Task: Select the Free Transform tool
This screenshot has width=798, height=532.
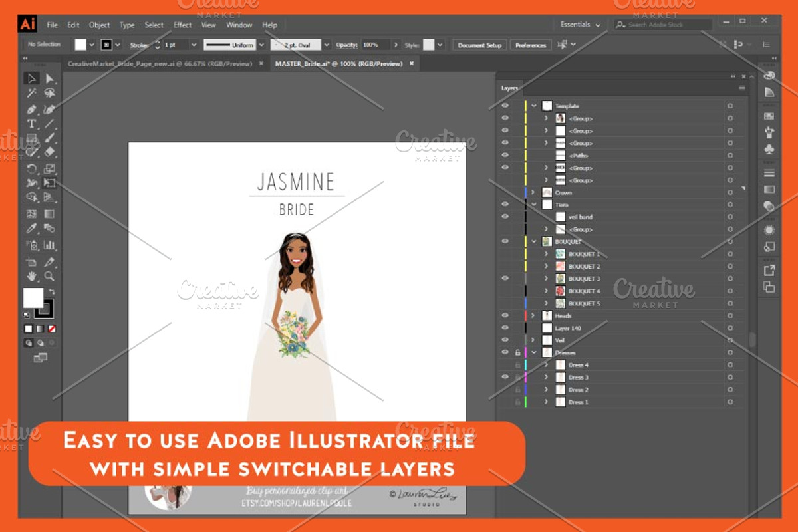Action: point(50,183)
